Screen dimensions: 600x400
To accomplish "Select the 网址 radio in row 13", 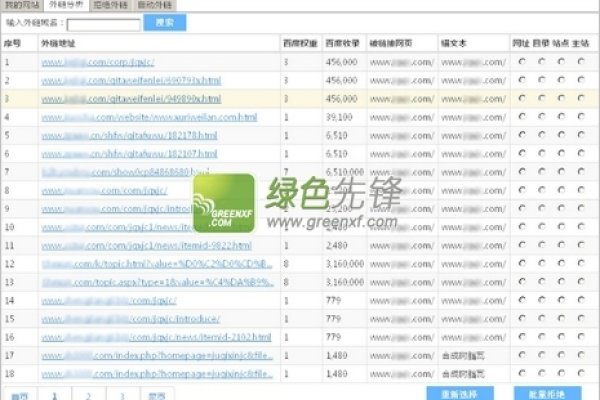I will pos(522,282).
